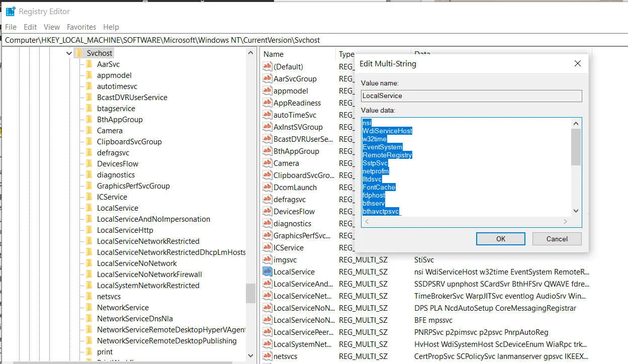Select the NetworkService tree key
Image resolution: width=628 pixels, height=364 pixels.
(123, 307)
